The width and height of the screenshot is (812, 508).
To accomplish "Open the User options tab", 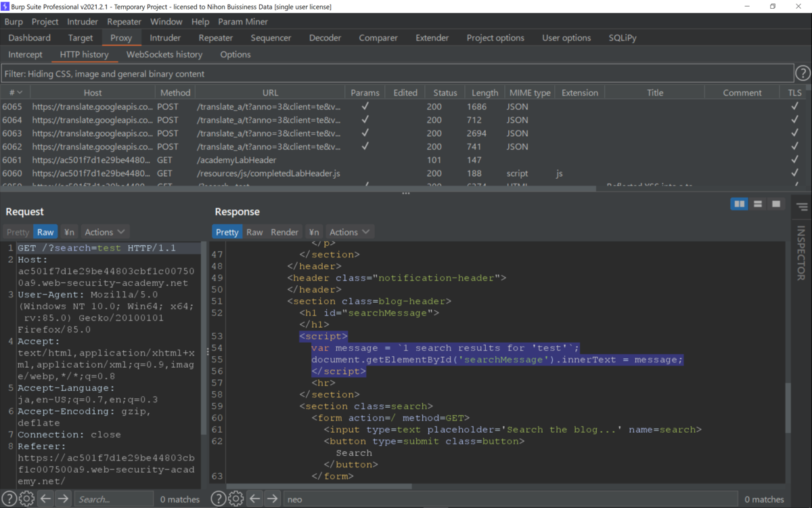I will click(x=566, y=38).
